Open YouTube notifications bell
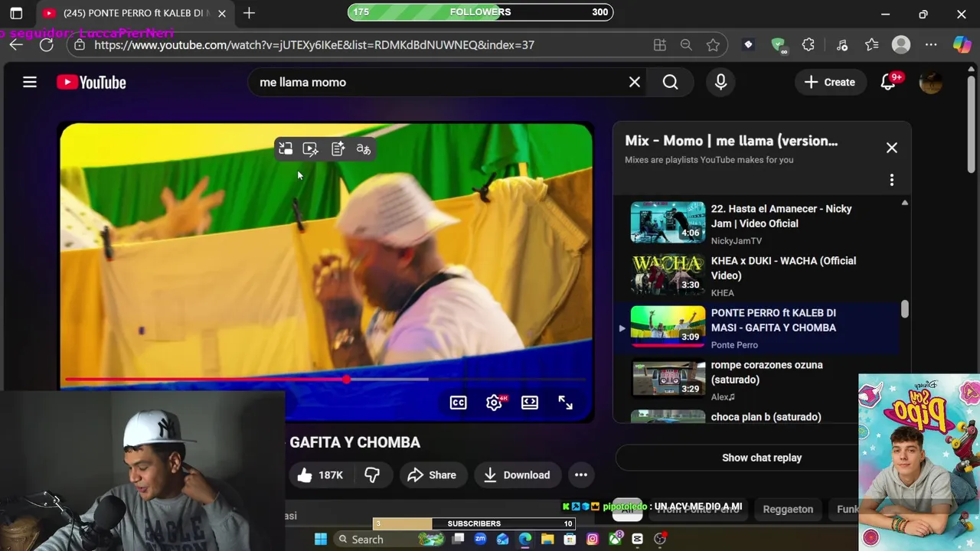The height and width of the screenshot is (551, 980). [x=888, y=82]
